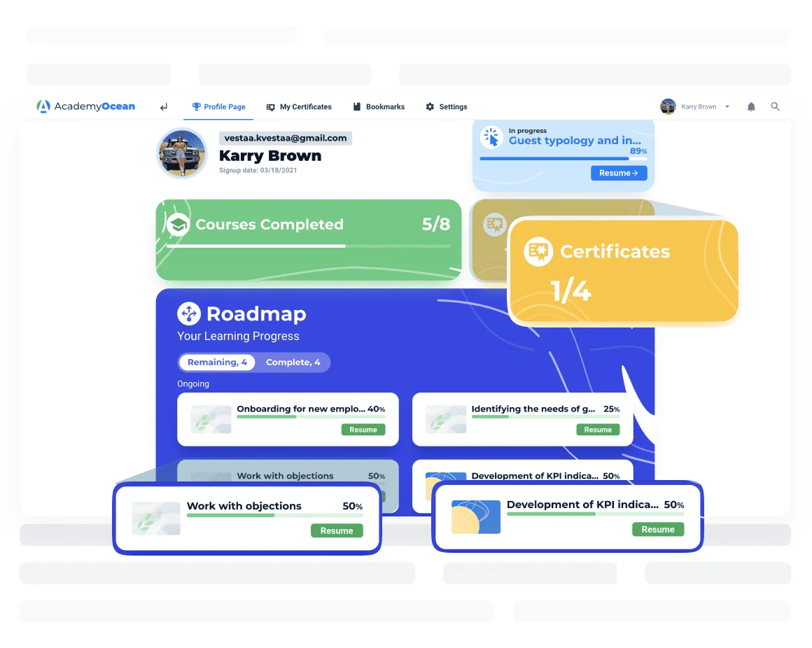Click the Courses Completed progress bar

tap(308, 246)
